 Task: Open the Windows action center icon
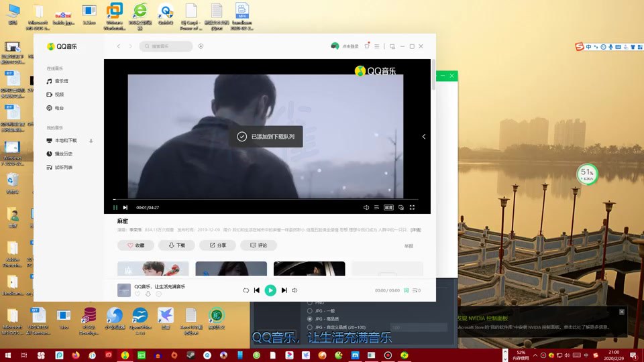(x=634, y=355)
